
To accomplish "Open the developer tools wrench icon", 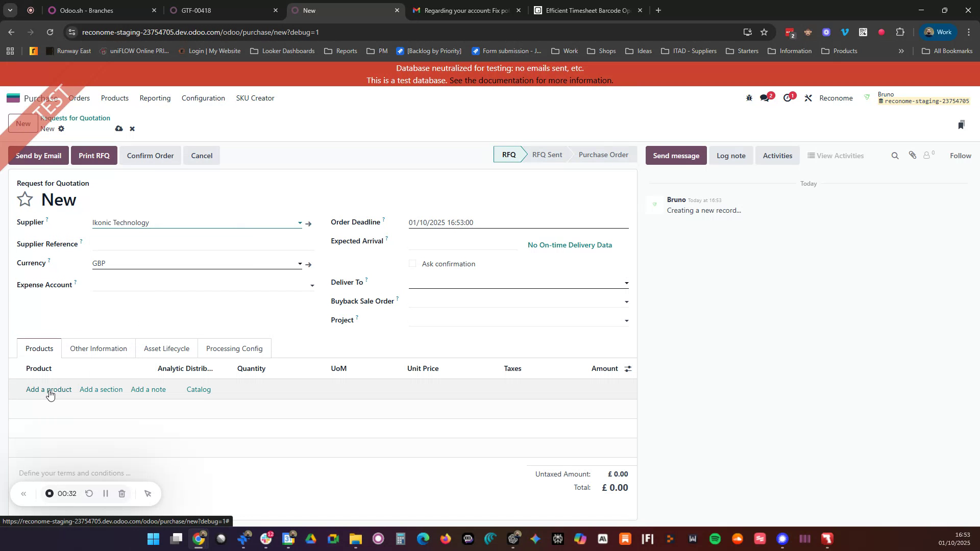I will [808, 97].
